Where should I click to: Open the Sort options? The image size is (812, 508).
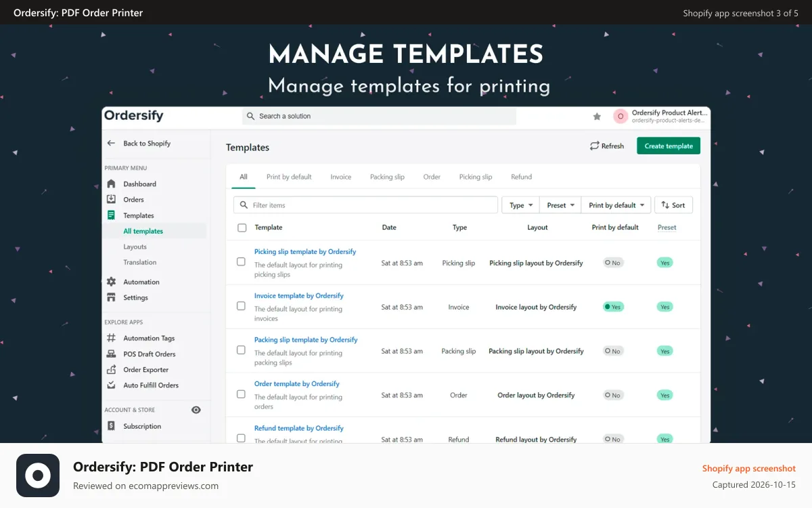coord(673,205)
